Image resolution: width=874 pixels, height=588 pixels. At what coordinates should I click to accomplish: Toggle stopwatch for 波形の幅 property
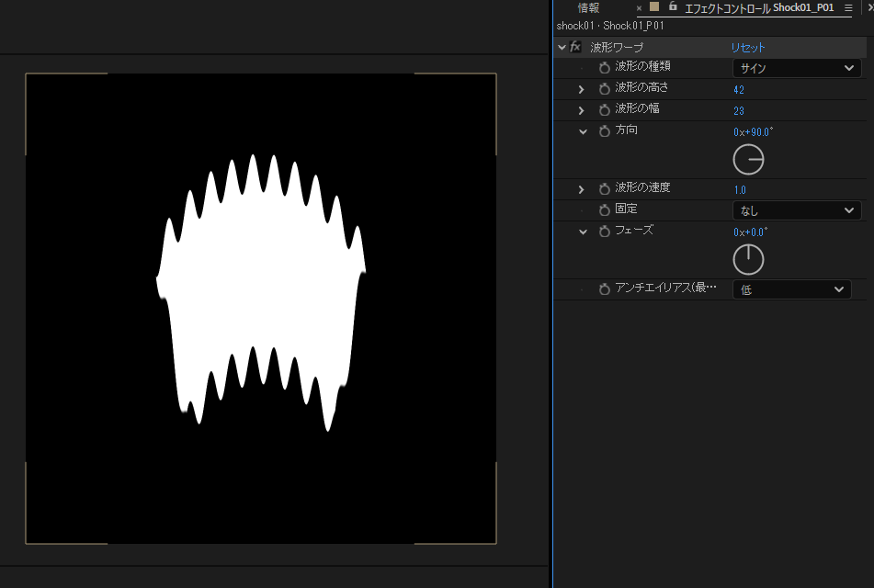point(605,110)
